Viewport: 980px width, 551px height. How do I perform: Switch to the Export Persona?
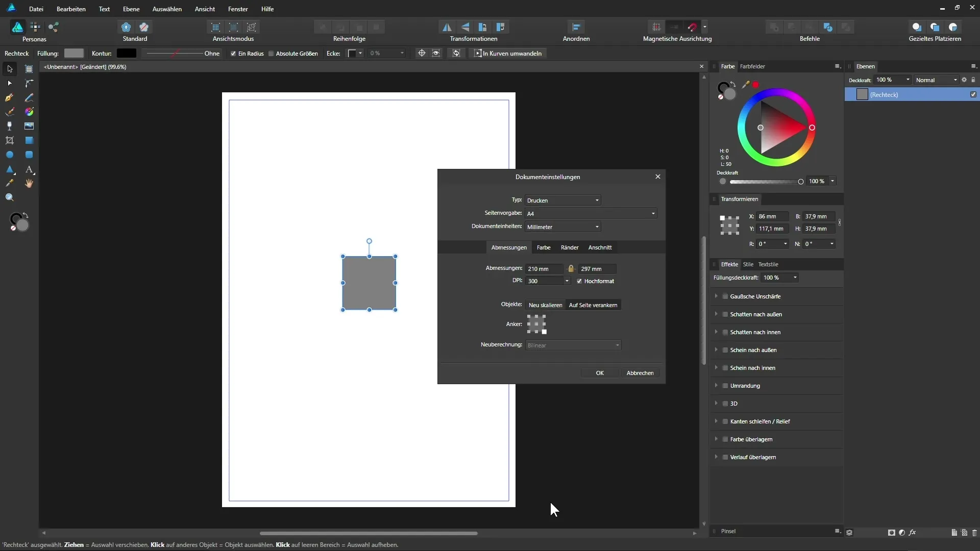coord(54,27)
